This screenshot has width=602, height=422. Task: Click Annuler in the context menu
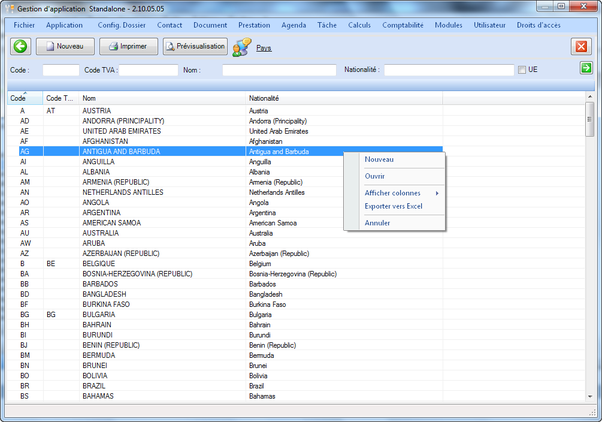[378, 222]
